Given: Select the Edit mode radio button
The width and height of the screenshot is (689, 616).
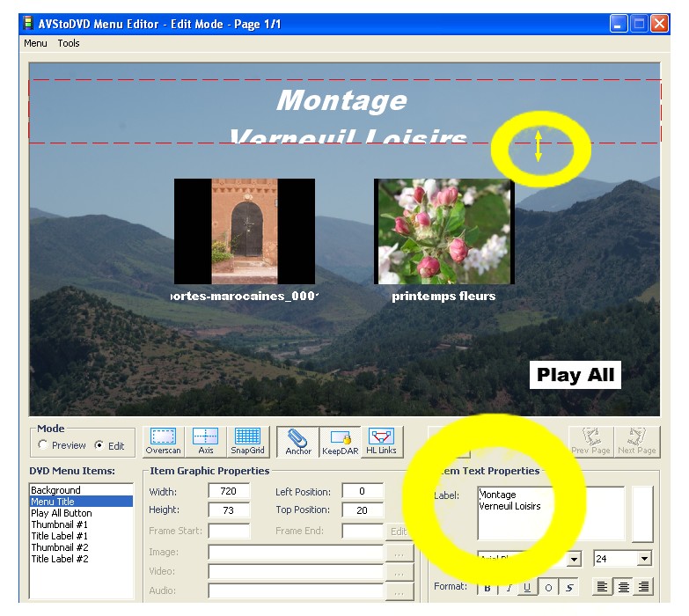Looking at the screenshot, I should tap(99, 446).
